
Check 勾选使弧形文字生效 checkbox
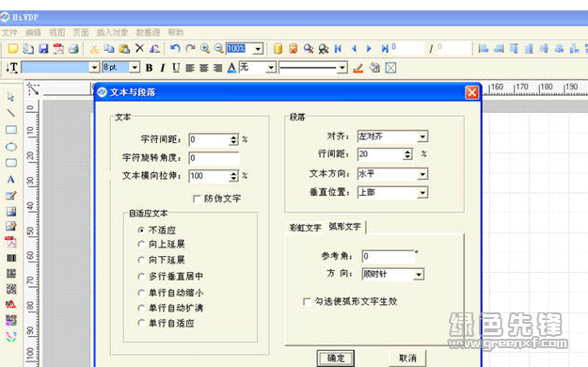click(x=307, y=302)
